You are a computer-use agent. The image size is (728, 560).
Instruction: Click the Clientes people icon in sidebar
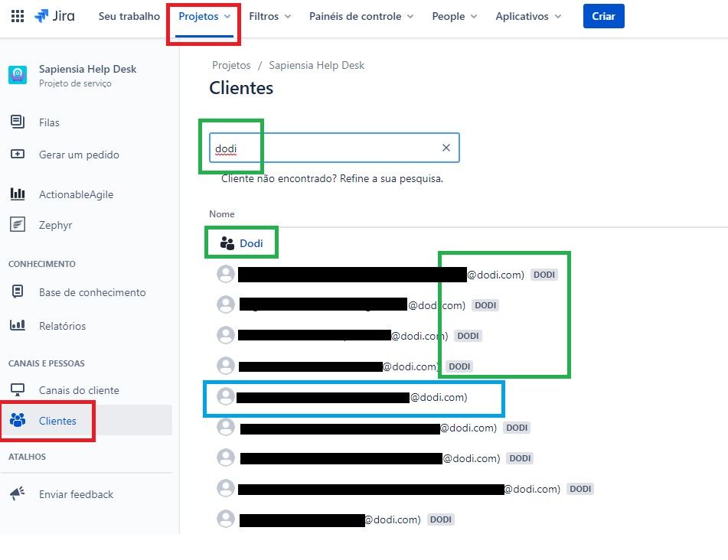tap(18, 420)
